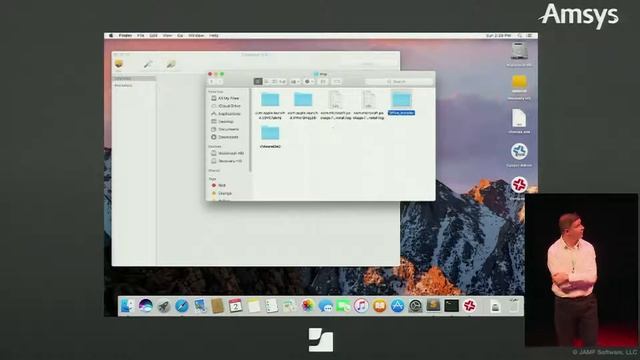The height and width of the screenshot is (360, 640).
Task: Open Notes icon in the Dock
Action: (253, 306)
